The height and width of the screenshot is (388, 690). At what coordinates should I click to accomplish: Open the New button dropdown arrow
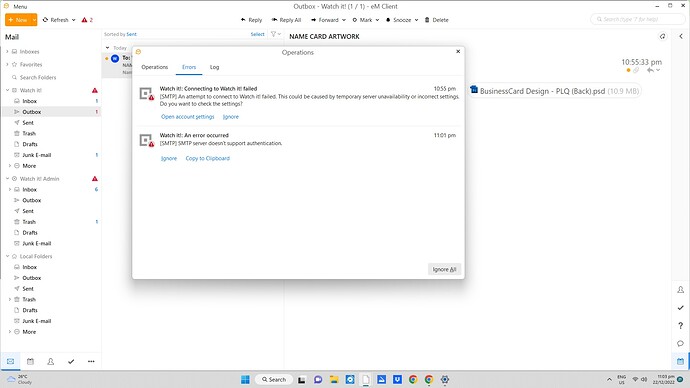34,20
